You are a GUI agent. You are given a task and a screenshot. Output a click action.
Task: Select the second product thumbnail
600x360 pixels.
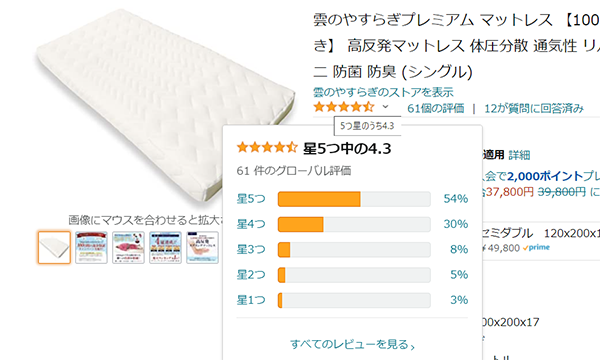coord(91,248)
